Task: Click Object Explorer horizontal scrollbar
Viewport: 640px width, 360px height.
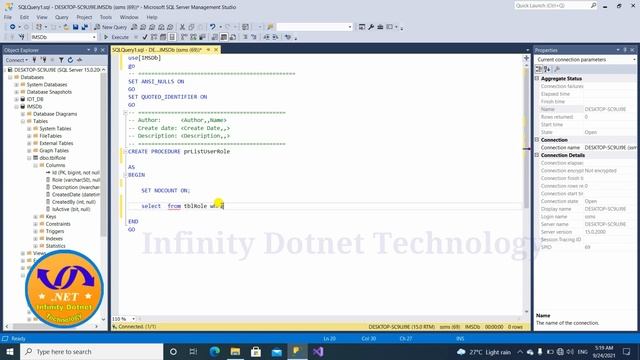Action: [x=51, y=326]
